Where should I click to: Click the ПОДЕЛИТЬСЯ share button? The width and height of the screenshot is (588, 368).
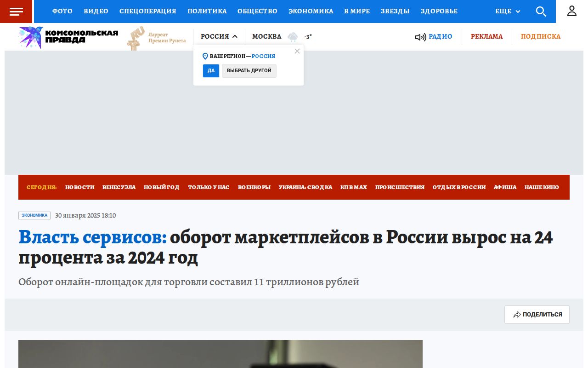537,315
